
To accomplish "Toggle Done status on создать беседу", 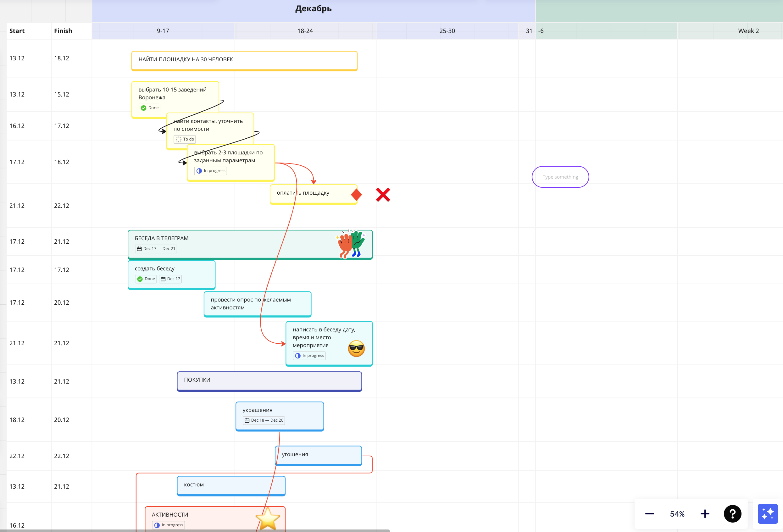I will coord(146,279).
